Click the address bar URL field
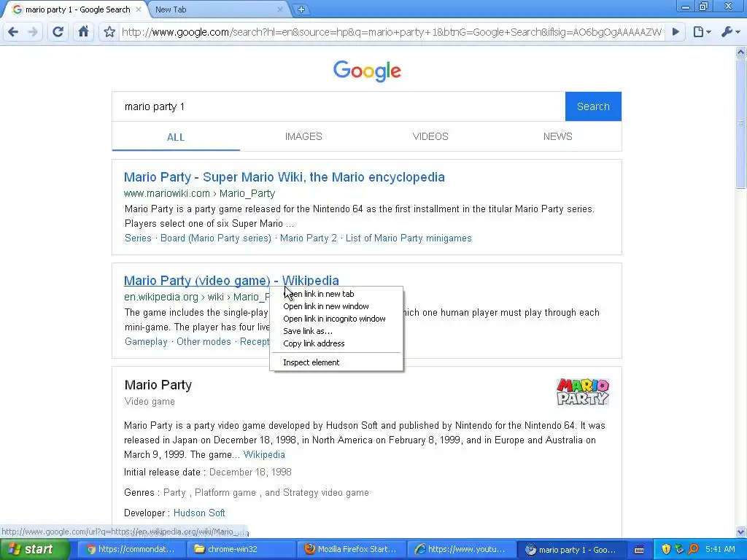The height and width of the screenshot is (560, 747). tap(392, 32)
